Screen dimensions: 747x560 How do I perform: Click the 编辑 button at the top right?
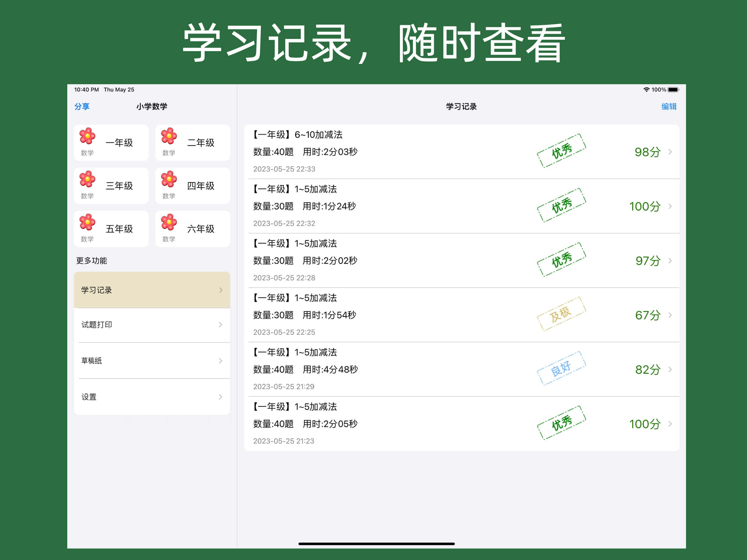[x=669, y=106]
